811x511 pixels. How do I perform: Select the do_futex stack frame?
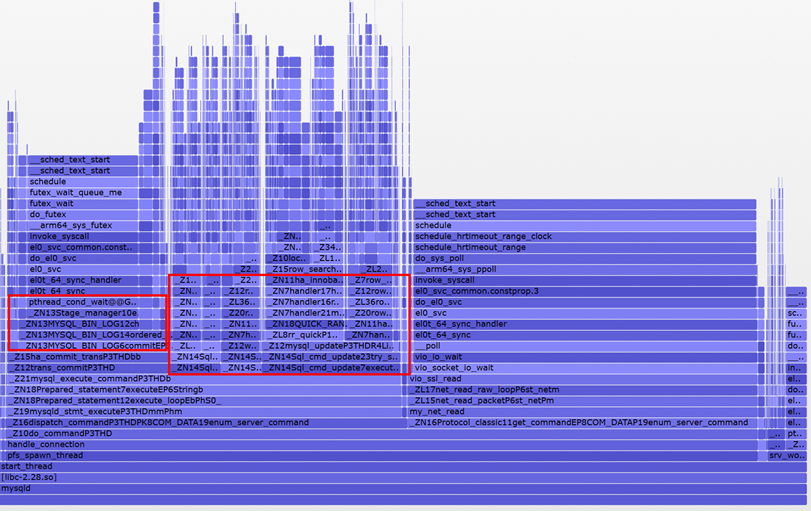(x=50, y=214)
